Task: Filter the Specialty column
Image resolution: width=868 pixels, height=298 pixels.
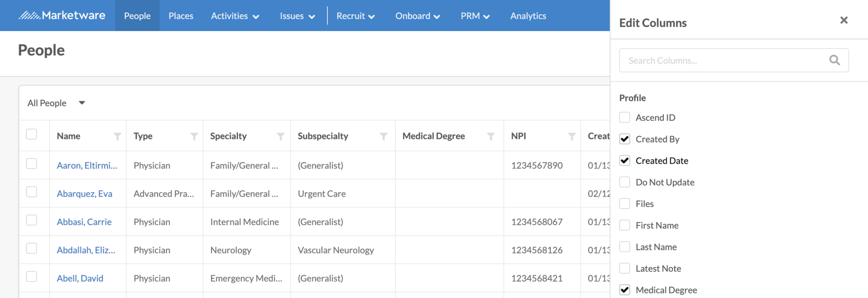Action: (281, 136)
